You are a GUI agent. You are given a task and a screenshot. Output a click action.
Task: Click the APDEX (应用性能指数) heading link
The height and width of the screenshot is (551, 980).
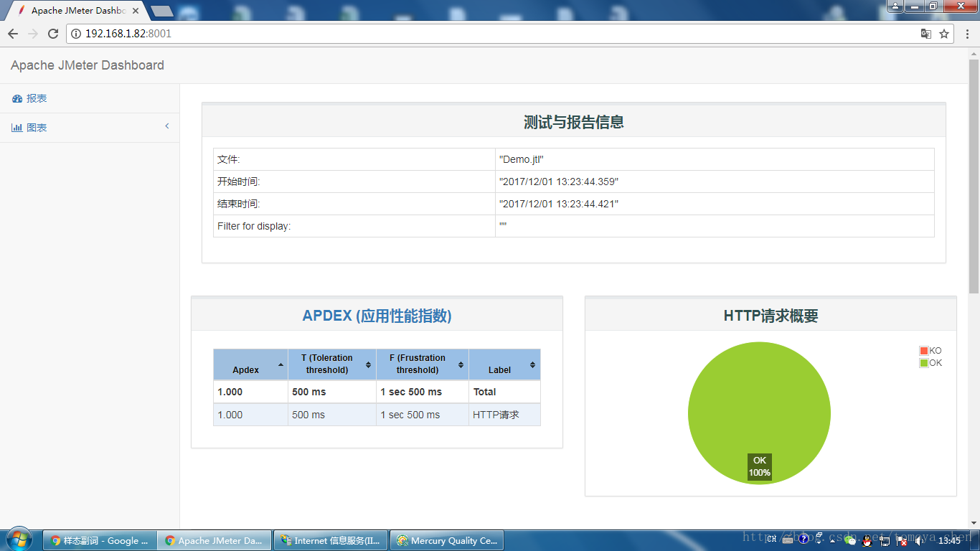[x=377, y=316]
